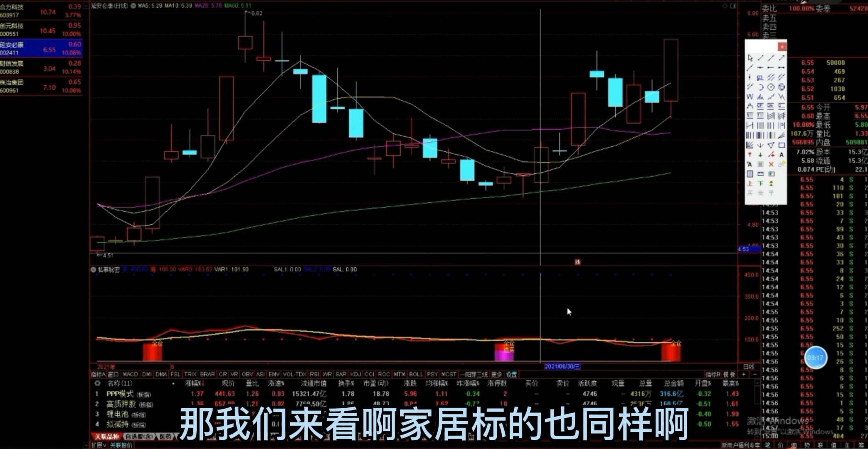
Task: Click the 设置 indicator settings button
Action: (x=511, y=374)
